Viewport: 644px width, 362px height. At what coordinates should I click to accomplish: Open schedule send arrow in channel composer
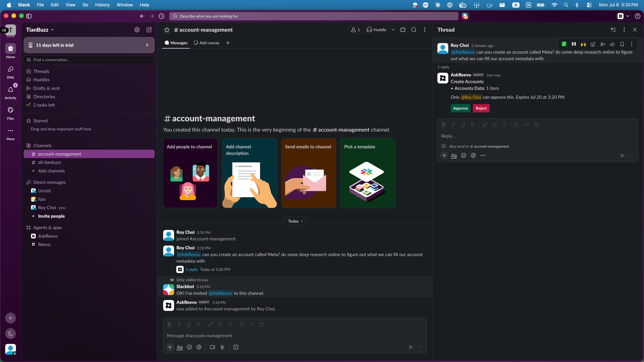point(420,347)
